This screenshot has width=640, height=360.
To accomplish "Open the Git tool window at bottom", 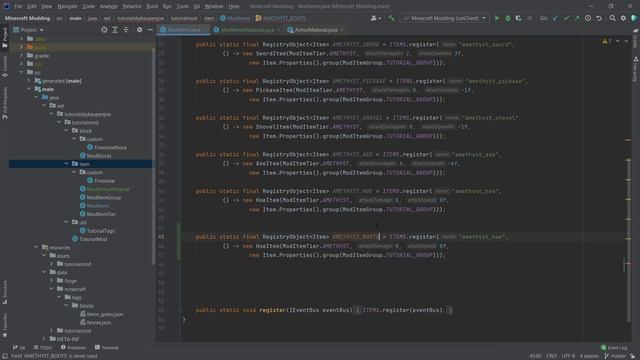I will pos(19,348).
